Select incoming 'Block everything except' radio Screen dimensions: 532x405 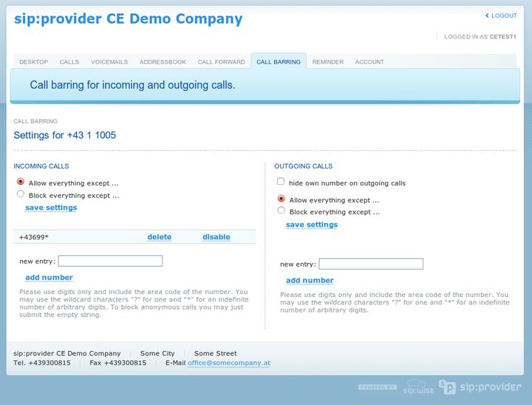click(x=21, y=194)
